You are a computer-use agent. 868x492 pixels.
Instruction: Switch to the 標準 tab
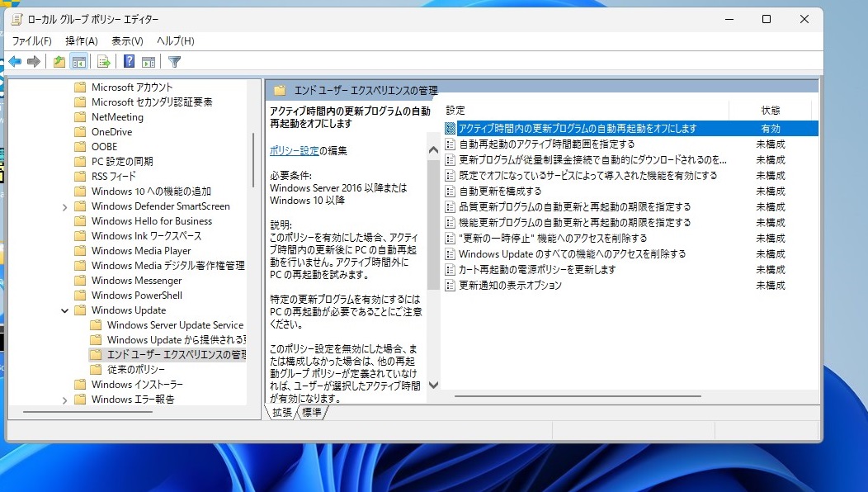pyautogui.click(x=312, y=412)
